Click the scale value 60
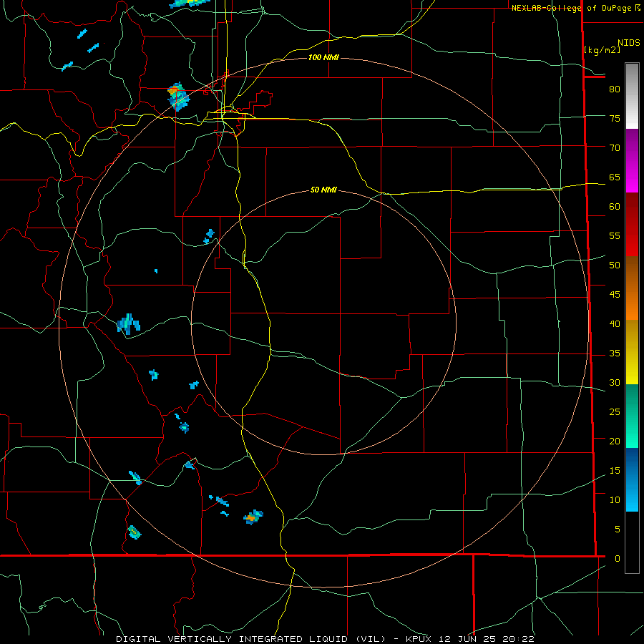This screenshot has width=644, height=644. tap(615, 206)
